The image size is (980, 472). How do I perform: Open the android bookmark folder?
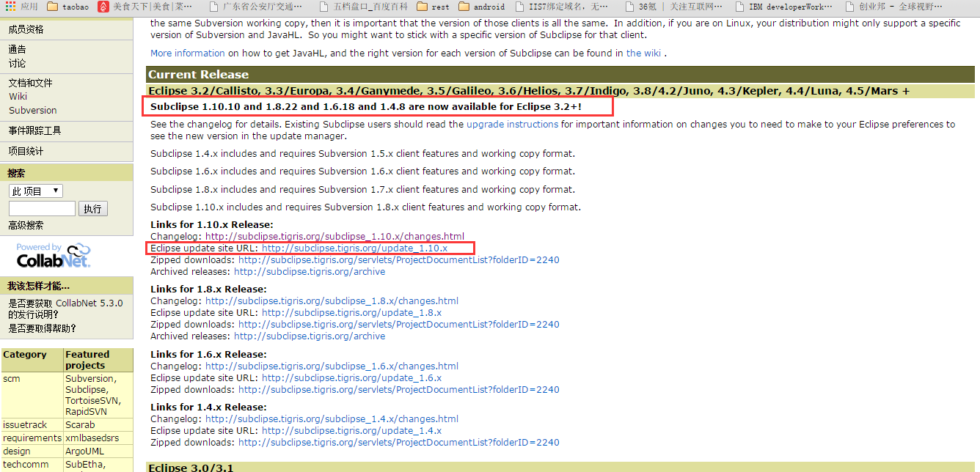coord(481,7)
